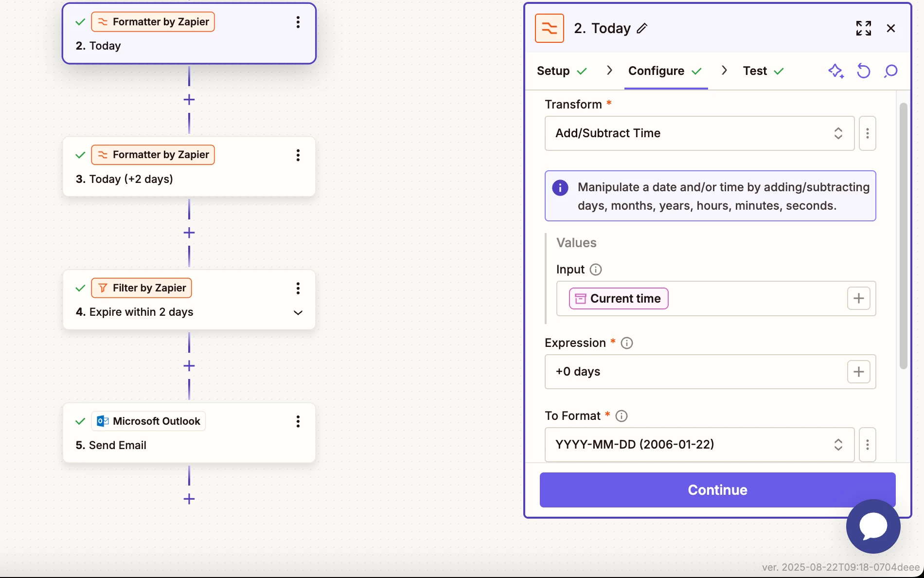Show info tooltip for To Format
This screenshot has width=924, height=578.
click(622, 416)
